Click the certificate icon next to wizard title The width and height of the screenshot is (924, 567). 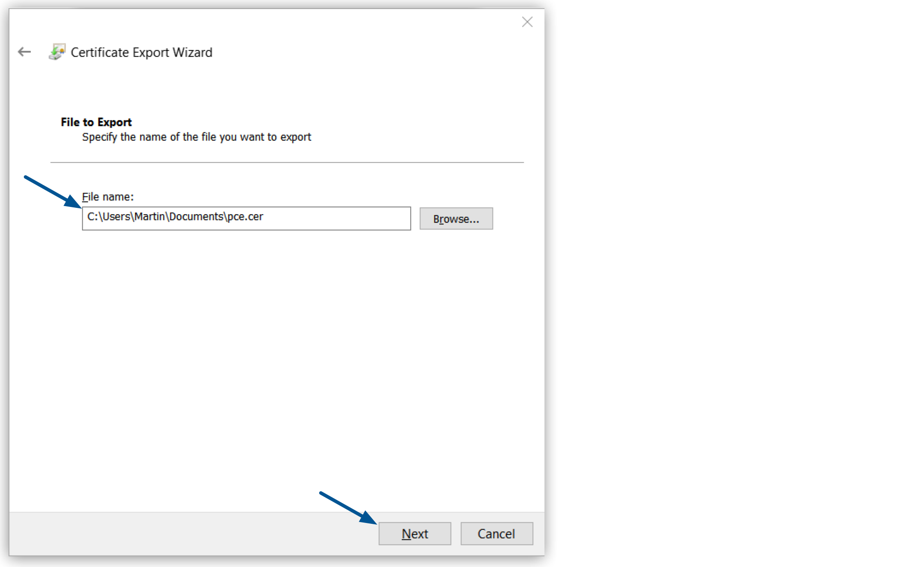pos(58,51)
